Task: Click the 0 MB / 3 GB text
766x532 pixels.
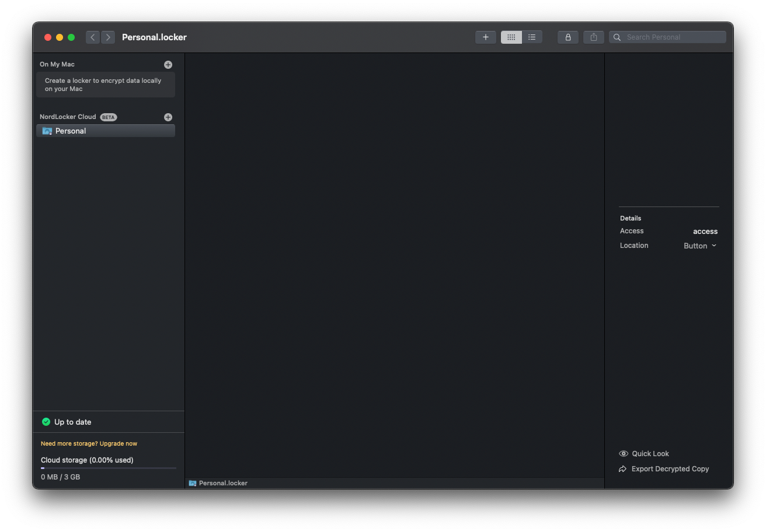Action: [x=61, y=477]
